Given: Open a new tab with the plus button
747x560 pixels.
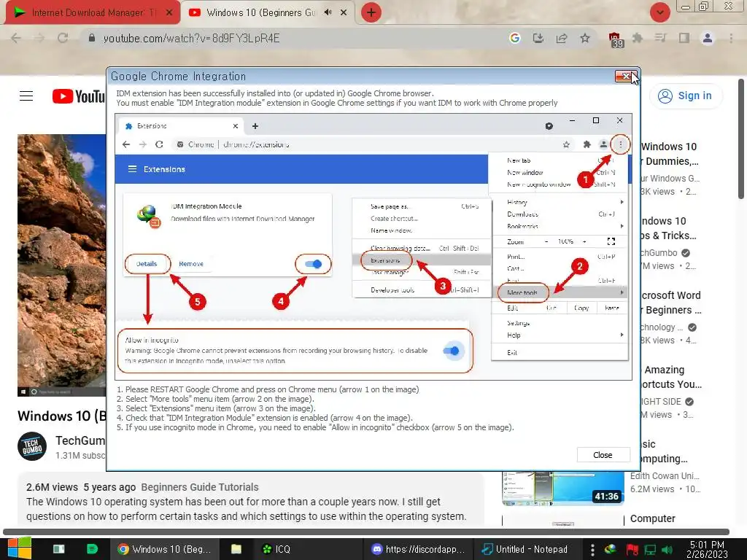Looking at the screenshot, I should 371,13.
